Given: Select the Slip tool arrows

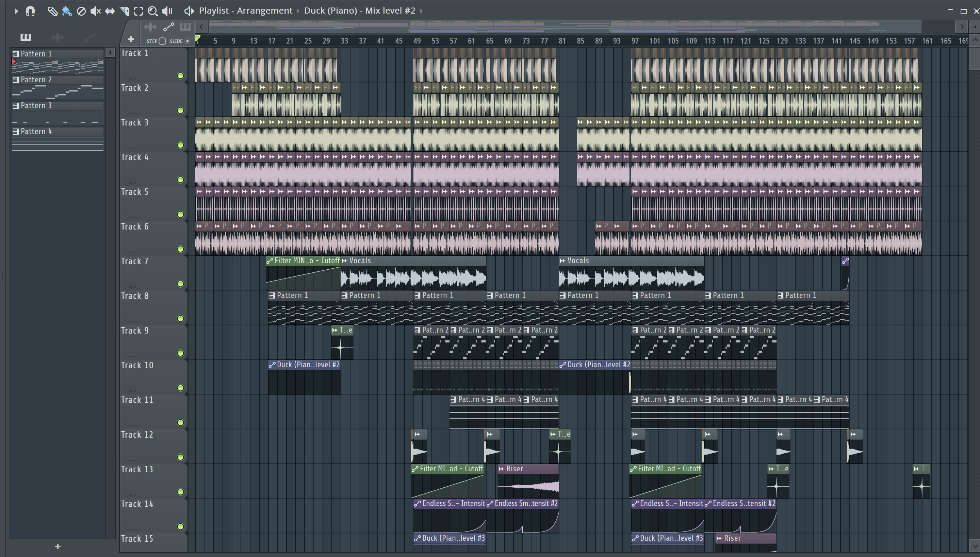Looking at the screenshot, I should click(x=110, y=11).
